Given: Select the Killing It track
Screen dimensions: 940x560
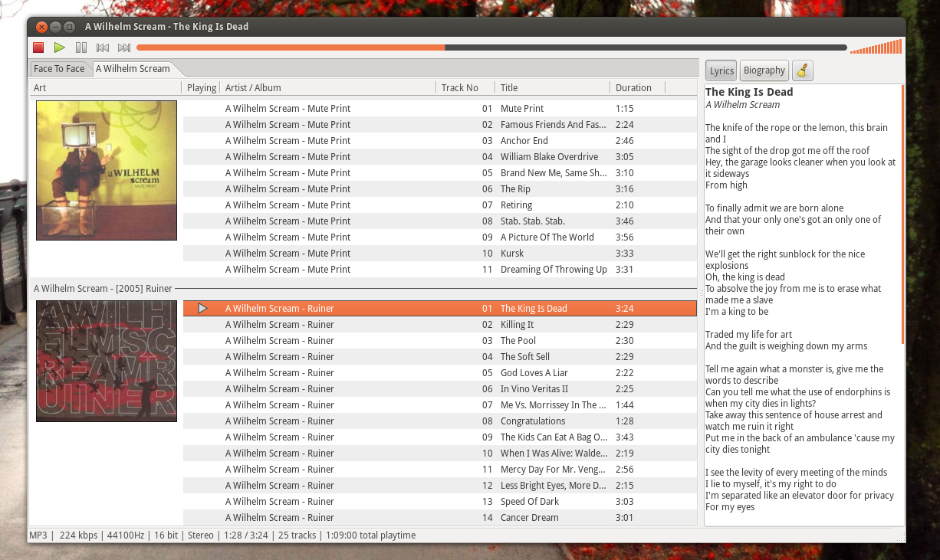Looking at the screenshot, I should click(x=439, y=325).
